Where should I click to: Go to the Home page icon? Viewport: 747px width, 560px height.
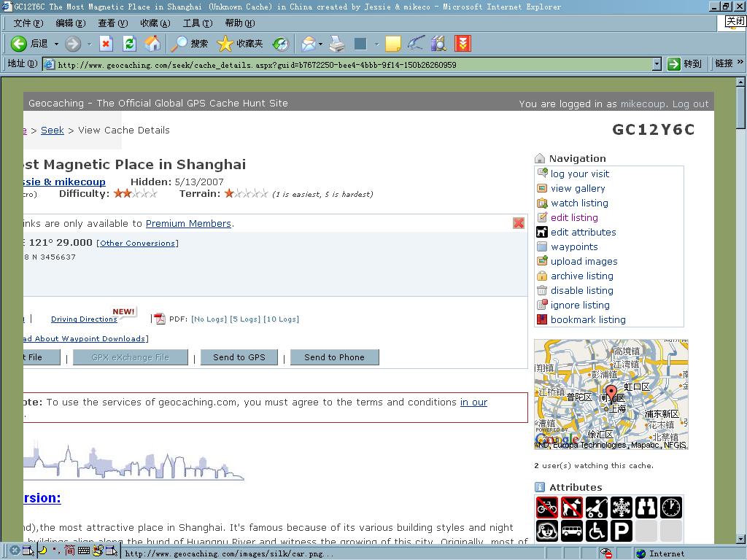(152, 44)
